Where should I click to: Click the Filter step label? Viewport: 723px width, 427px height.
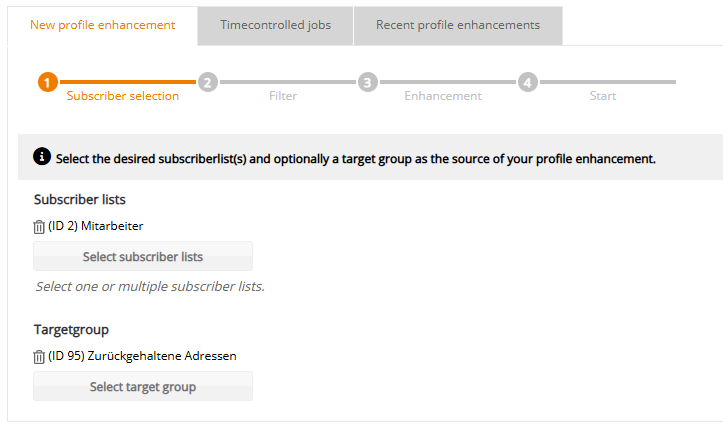[283, 97]
